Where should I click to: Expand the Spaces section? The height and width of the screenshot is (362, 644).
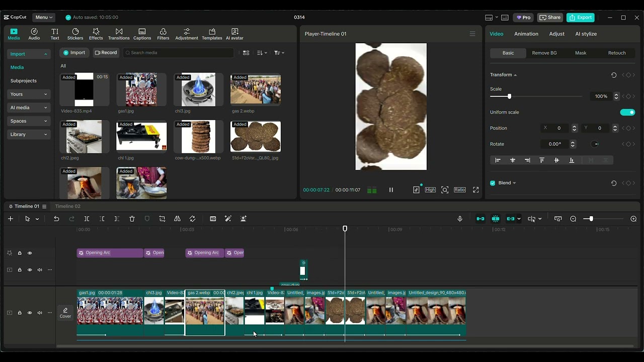click(x=29, y=121)
